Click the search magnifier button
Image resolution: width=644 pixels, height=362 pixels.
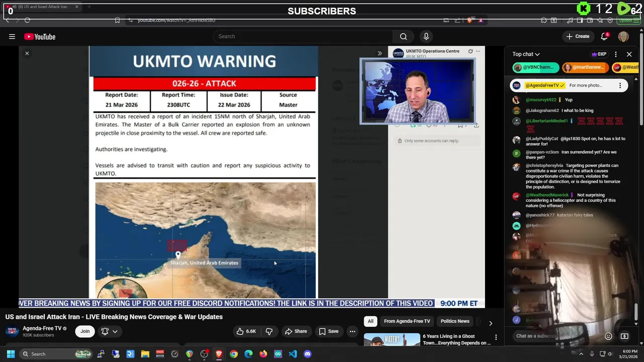[x=404, y=36]
